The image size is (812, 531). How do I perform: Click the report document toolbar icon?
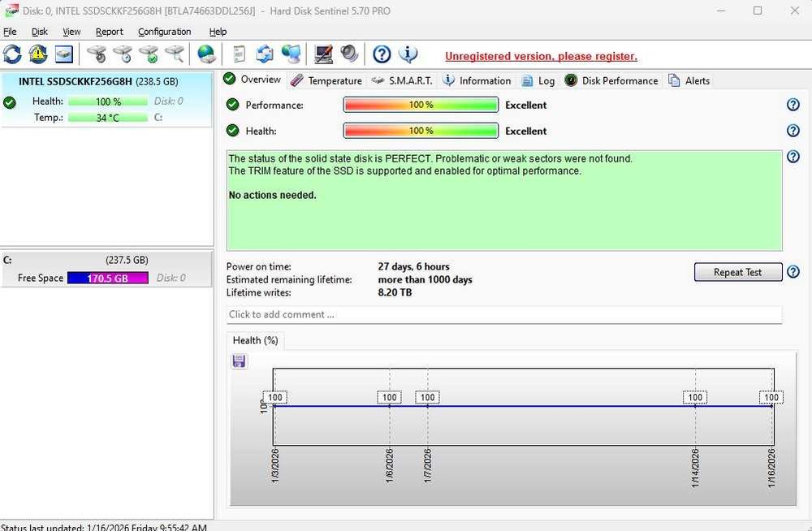pyautogui.click(x=239, y=54)
